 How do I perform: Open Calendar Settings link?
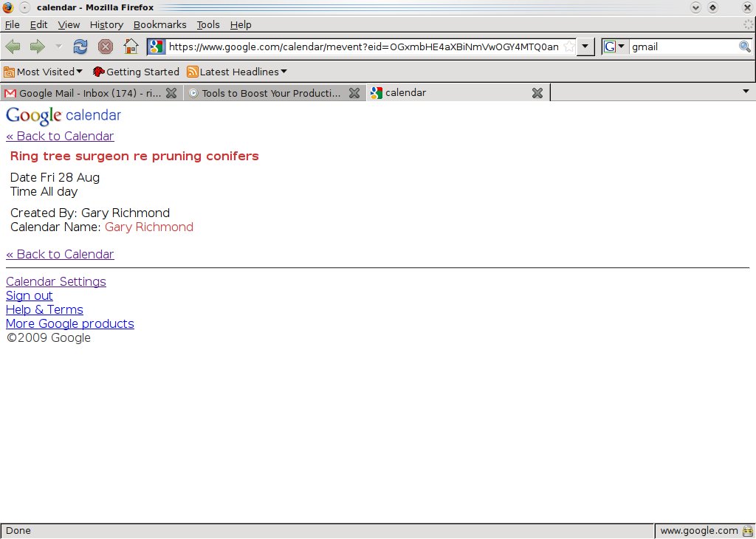56,282
